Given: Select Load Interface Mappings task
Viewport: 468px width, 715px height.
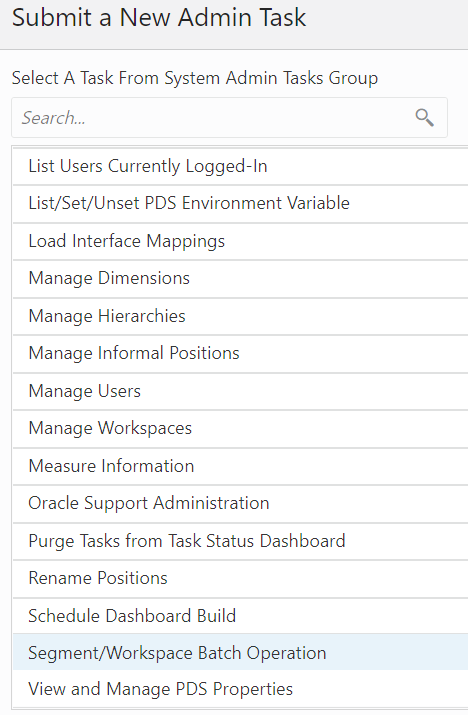Looking at the screenshot, I should coord(240,241).
